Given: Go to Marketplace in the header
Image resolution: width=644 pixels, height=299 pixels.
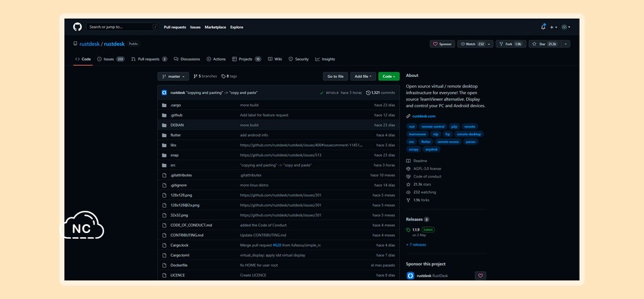Looking at the screenshot, I should [x=215, y=27].
